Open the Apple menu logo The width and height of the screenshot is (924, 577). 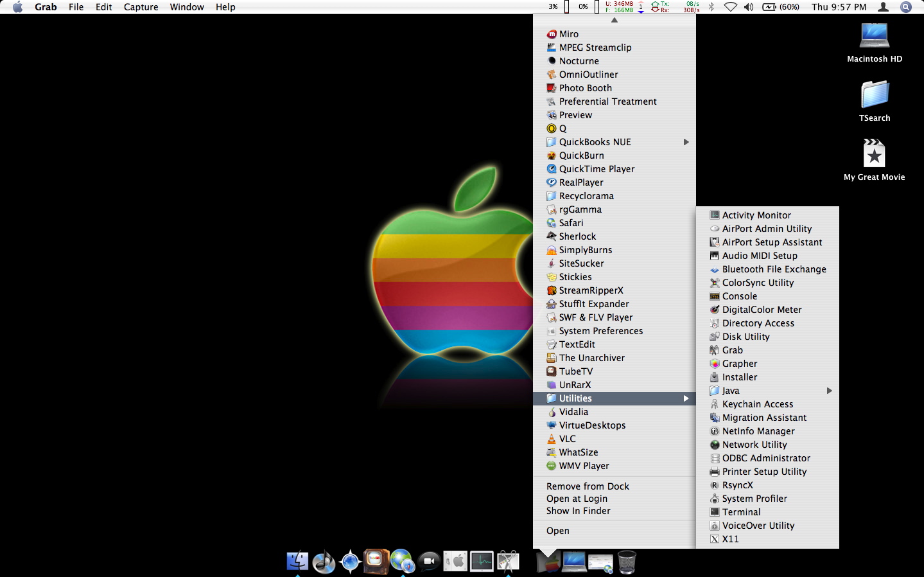18,7
